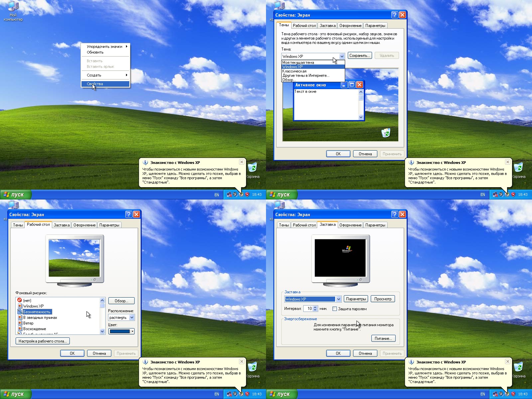Open the Параметры tab in the wallpaper-list dialog
Viewport: 532px width, 399px height.
(x=109, y=225)
